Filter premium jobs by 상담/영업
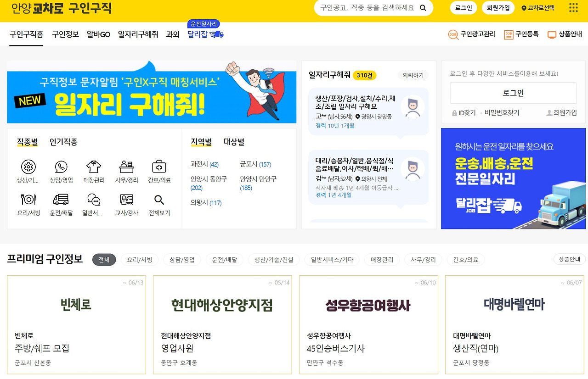Screen dimensions: 588x379 (182, 260)
